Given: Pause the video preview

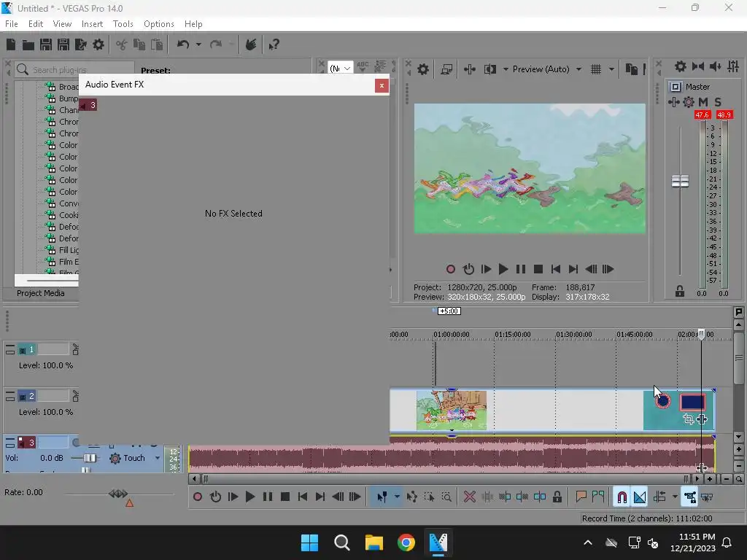Looking at the screenshot, I should (x=521, y=269).
